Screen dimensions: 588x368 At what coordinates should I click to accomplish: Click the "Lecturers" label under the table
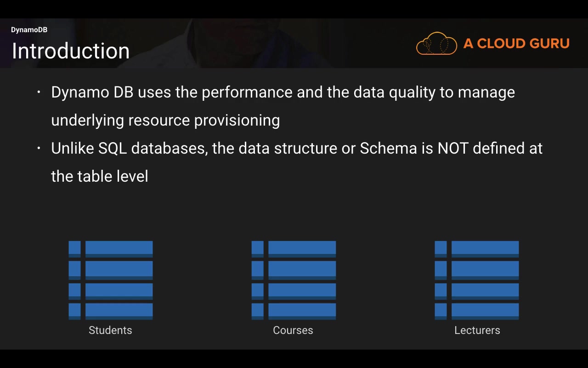(477, 330)
